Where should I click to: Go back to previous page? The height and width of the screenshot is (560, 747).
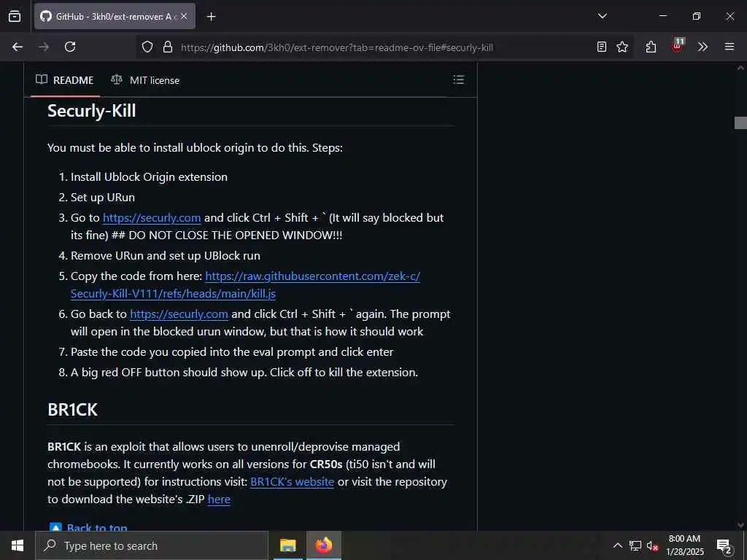coord(18,47)
